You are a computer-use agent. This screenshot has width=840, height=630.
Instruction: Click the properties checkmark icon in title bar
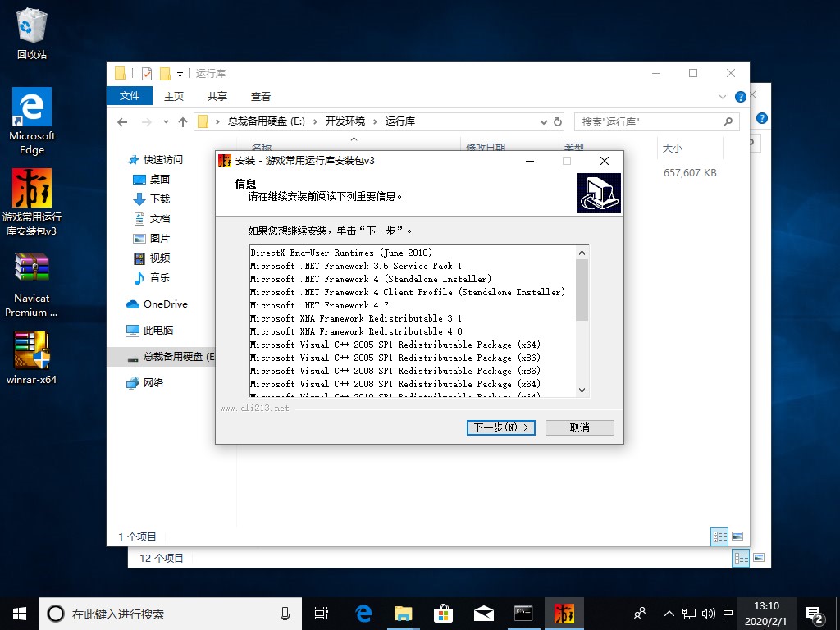click(146, 73)
